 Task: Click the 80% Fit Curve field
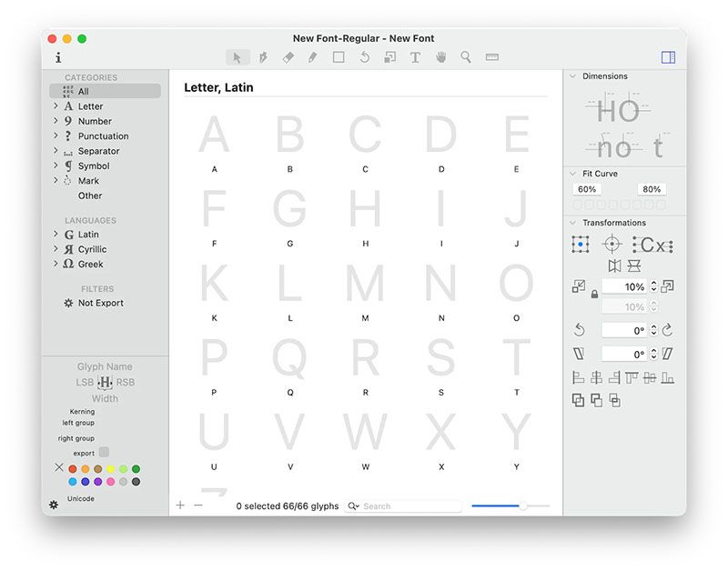[x=652, y=189]
